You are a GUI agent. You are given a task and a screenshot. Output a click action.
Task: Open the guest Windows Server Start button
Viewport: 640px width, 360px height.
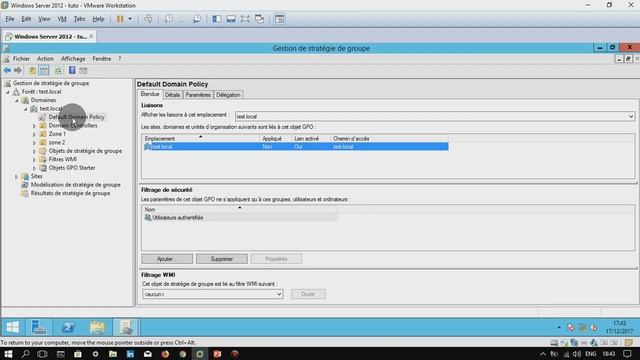[13, 327]
